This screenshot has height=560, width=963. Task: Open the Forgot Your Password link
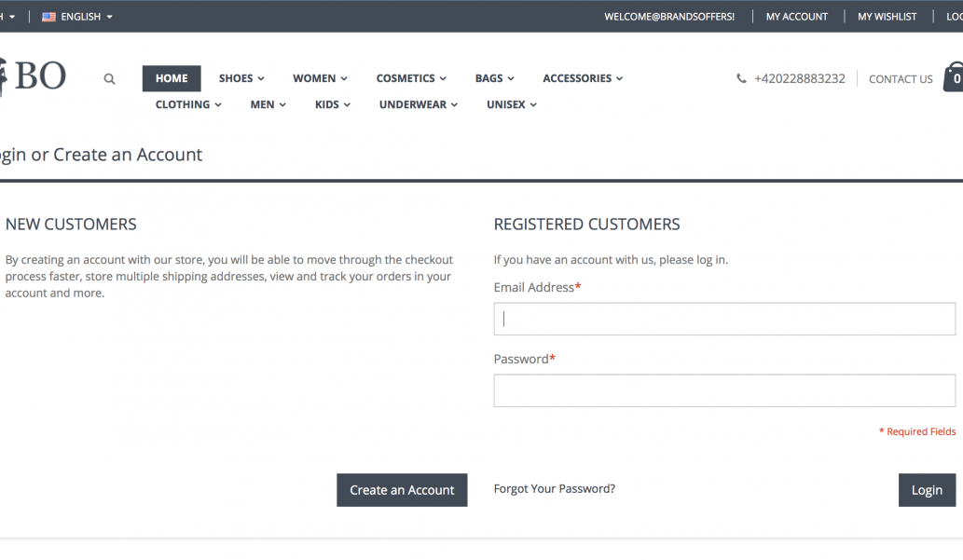pyautogui.click(x=554, y=489)
